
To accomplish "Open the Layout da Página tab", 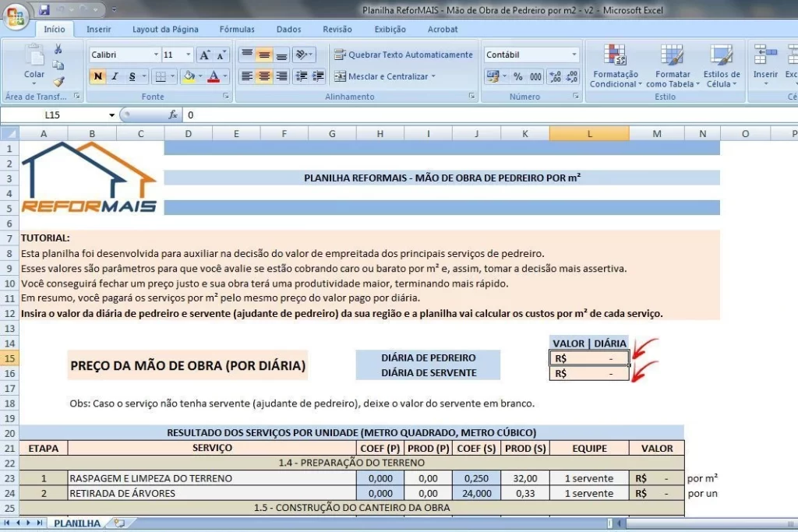I will point(165,30).
